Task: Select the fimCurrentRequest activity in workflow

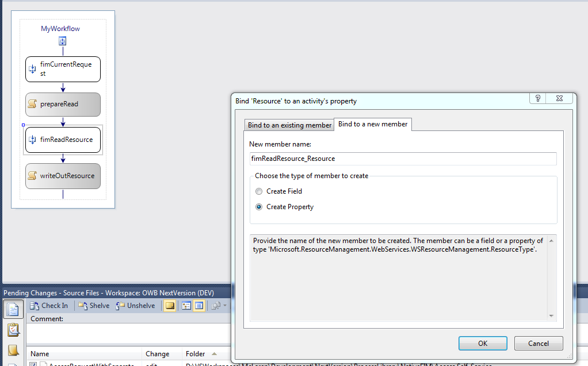Action: click(x=63, y=70)
